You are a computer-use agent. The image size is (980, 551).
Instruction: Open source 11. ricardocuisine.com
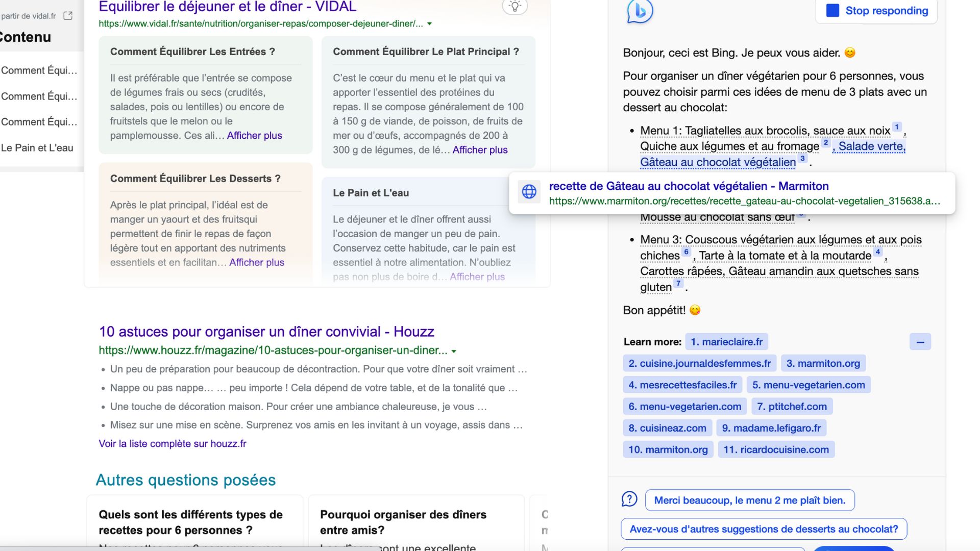pyautogui.click(x=776, y=449)
